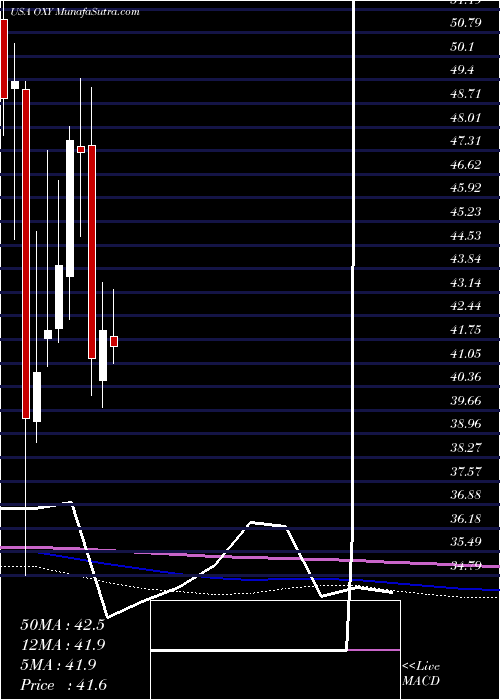Click the 45.92 price axis label

coord(466,188)
